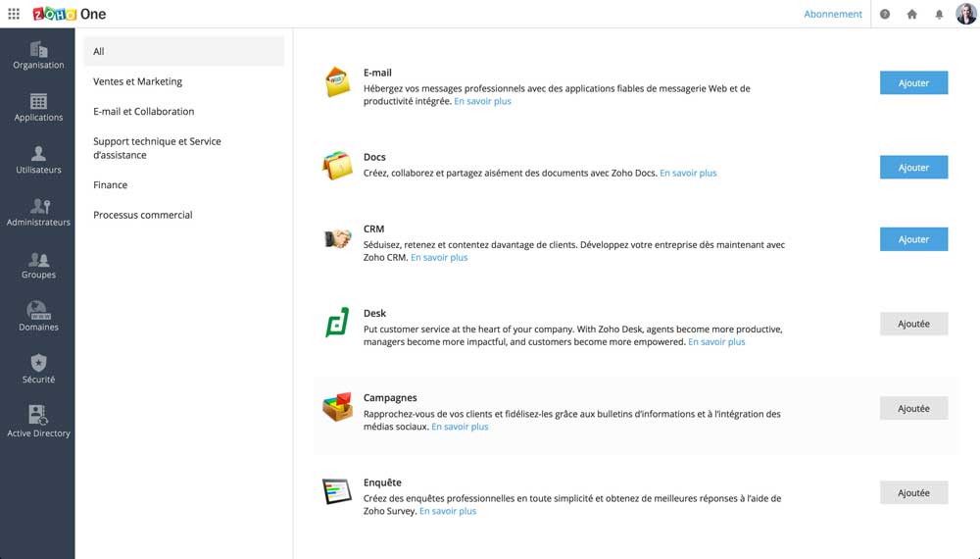Click the help question mark icon

pyautogui.click(x=885, y=15)
